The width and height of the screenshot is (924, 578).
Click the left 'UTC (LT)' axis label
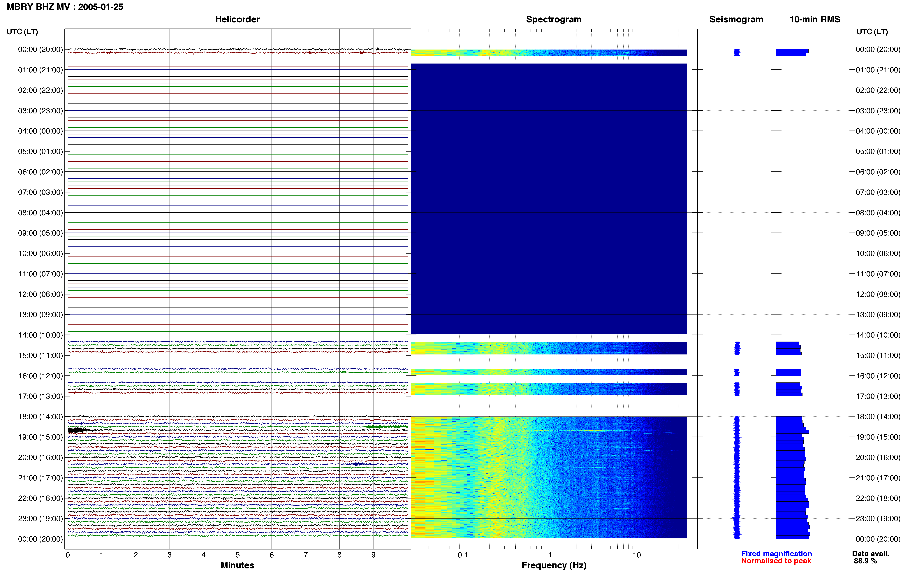coord(22,32)
